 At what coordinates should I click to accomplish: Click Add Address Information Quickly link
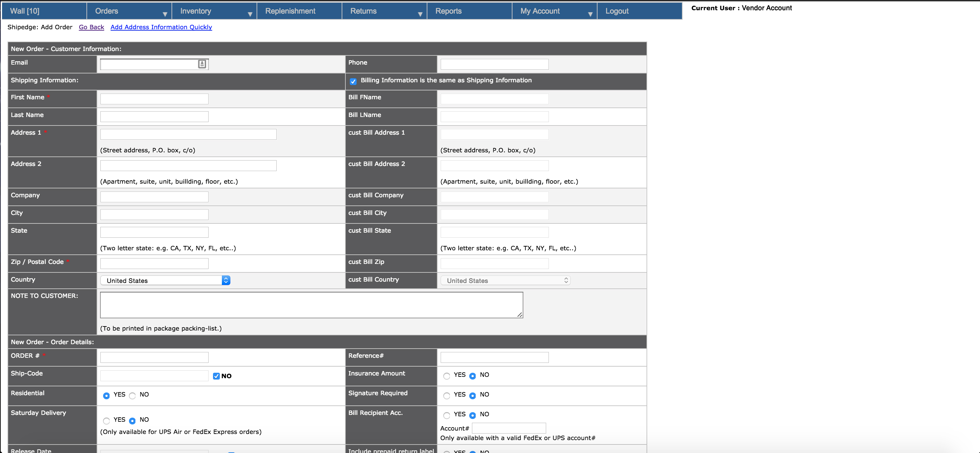(161, 27)
